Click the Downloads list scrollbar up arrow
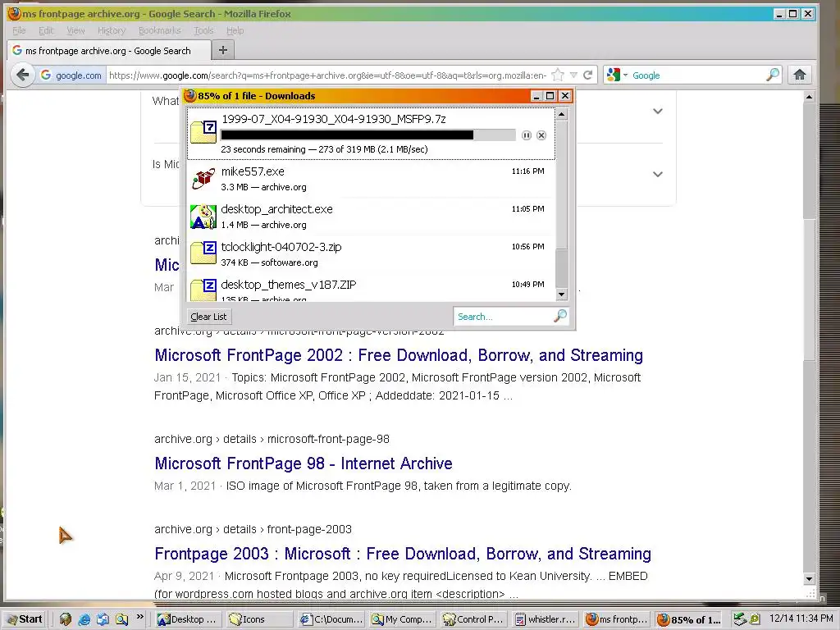Viewport: 840px width, 630px height. (x=561, y=114)
